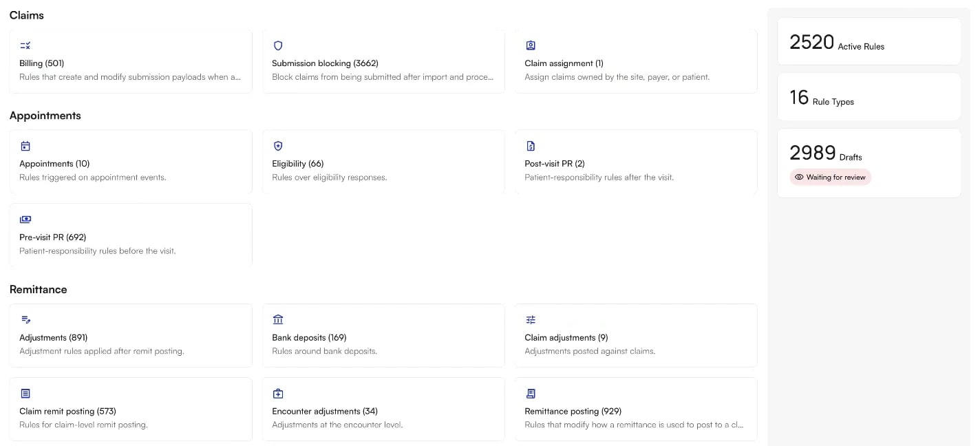The height and width of the screenshot is (446, 980).
Task: Click 'Patient-responsibility rules before the visit.' text
Action: [x=98, y=251]
